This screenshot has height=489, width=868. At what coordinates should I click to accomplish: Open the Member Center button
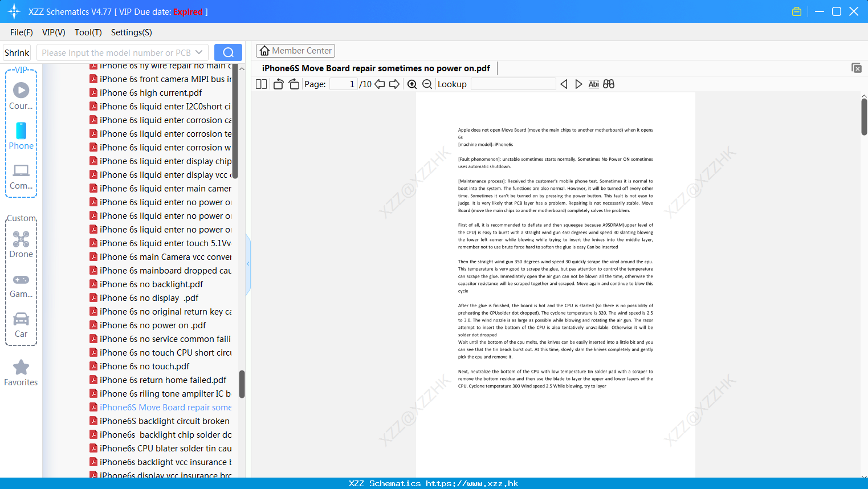[295, 51]
